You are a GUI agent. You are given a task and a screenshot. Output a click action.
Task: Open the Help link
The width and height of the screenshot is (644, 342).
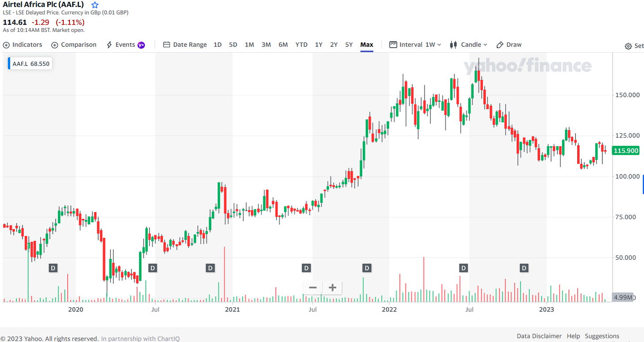[573, 336]
